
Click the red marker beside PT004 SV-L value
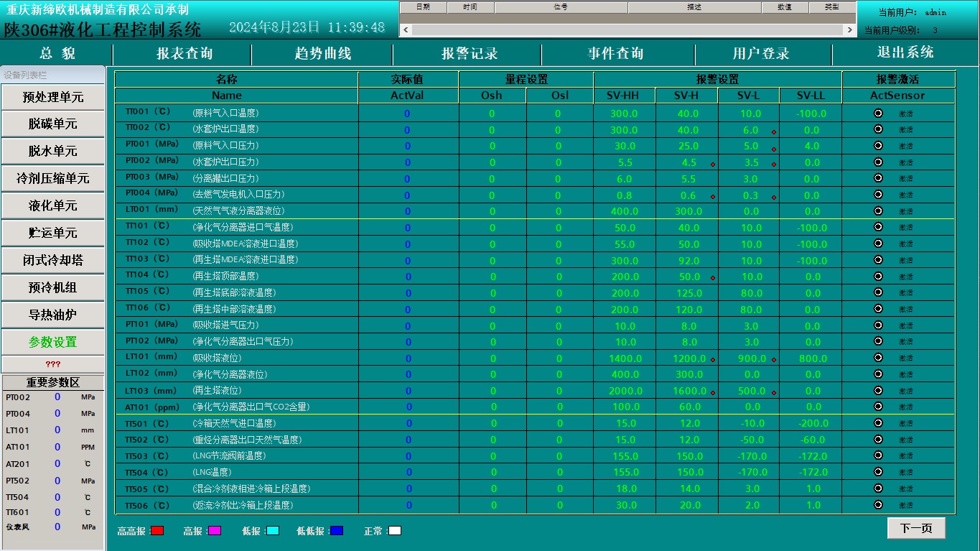tap(773, 198)
